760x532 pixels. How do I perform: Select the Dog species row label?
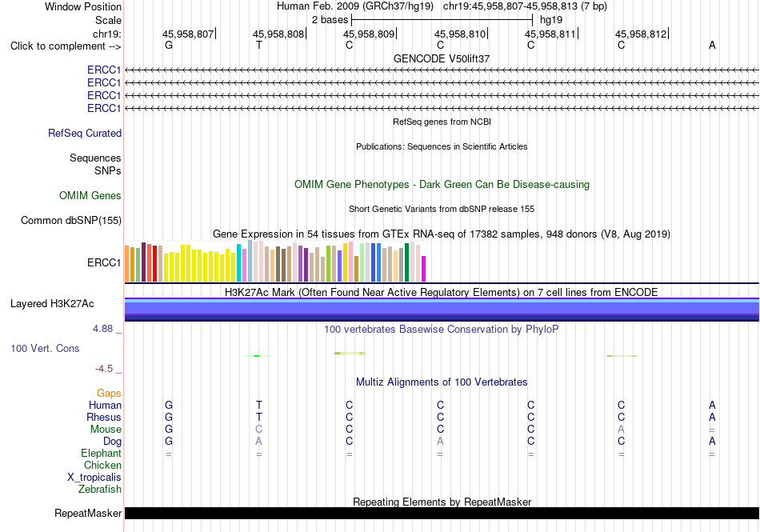click(x=112, y=442)
